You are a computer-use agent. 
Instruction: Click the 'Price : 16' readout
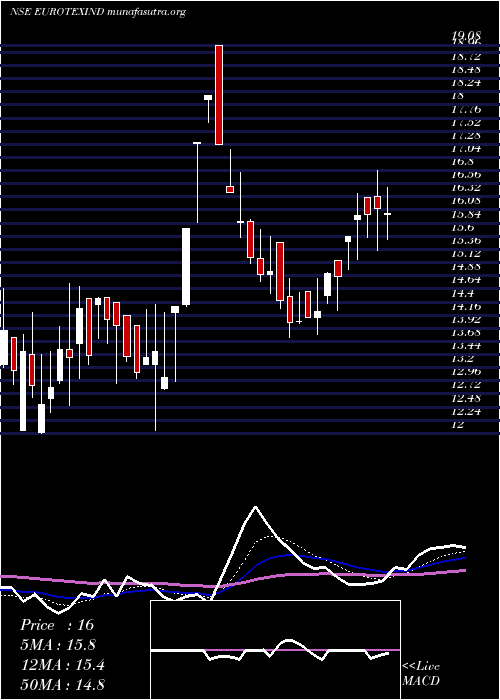pos(57,625)
